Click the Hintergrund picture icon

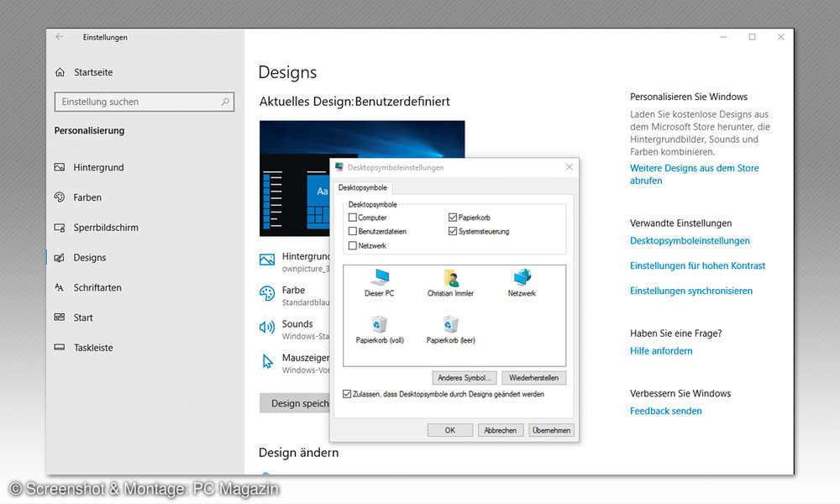coord(267,261)
